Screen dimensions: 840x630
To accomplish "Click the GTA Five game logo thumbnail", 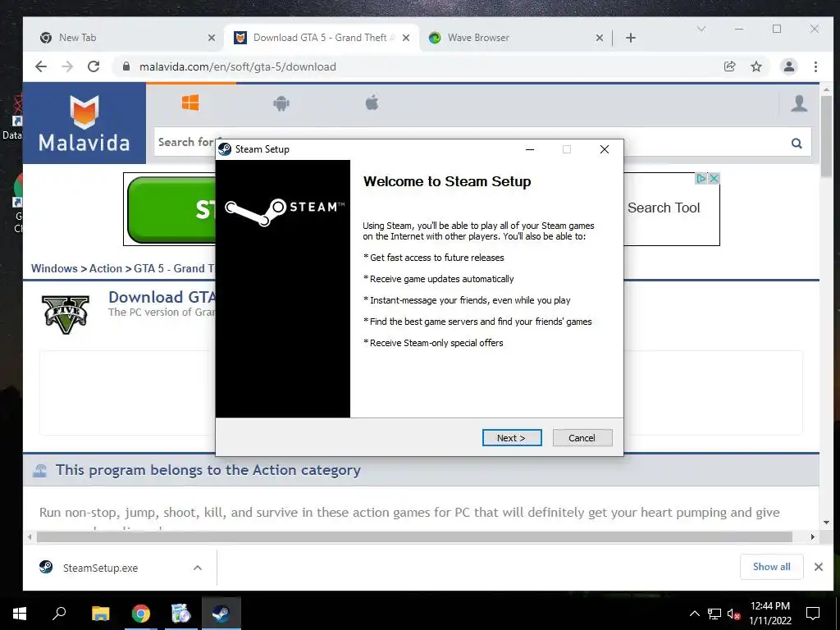I will click(x=66, y=314).
